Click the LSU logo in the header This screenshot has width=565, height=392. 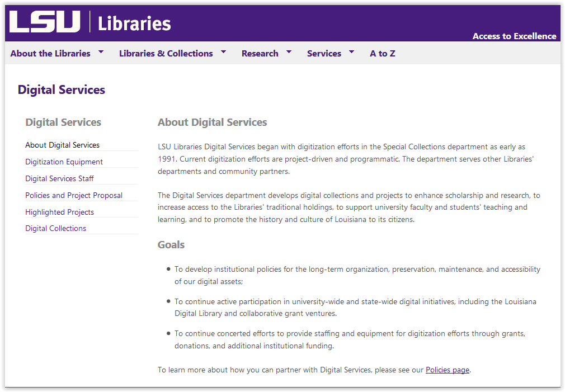click(45, 22)
